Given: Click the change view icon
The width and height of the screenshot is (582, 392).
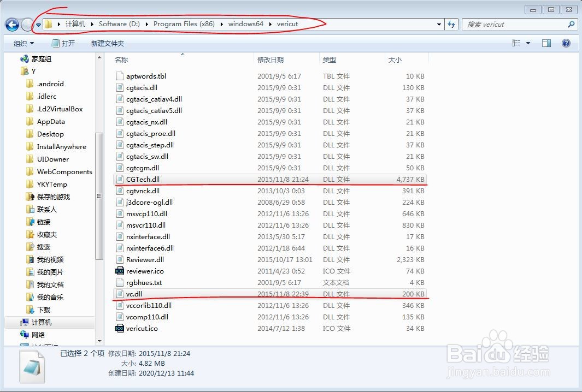Looking at the screenshot, I should click(516, 43).
